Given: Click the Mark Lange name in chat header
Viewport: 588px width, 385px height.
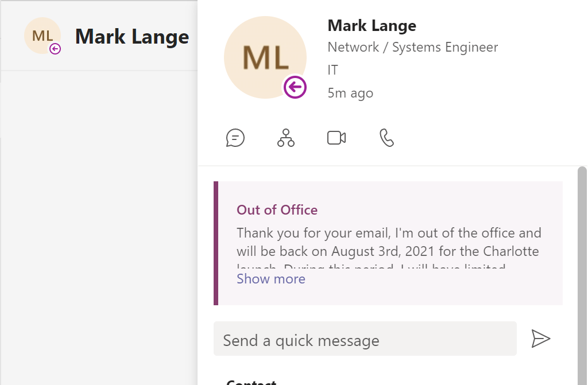Looking at the screenshot, I should pos(132,36).
